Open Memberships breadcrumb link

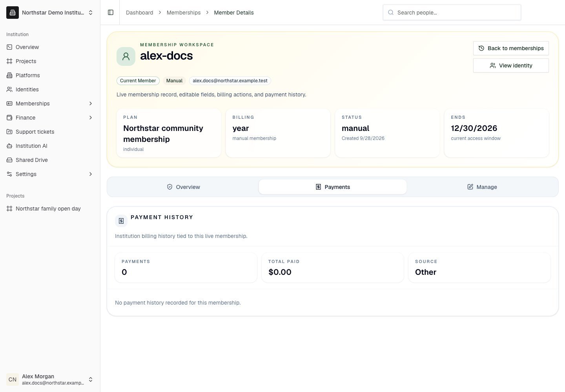[184, 13]
